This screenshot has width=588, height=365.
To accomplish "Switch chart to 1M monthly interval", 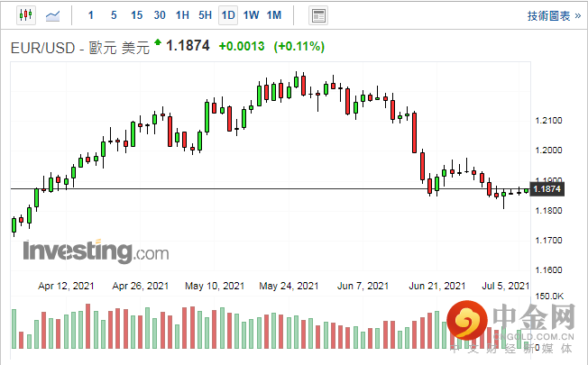I will point(274,15).
